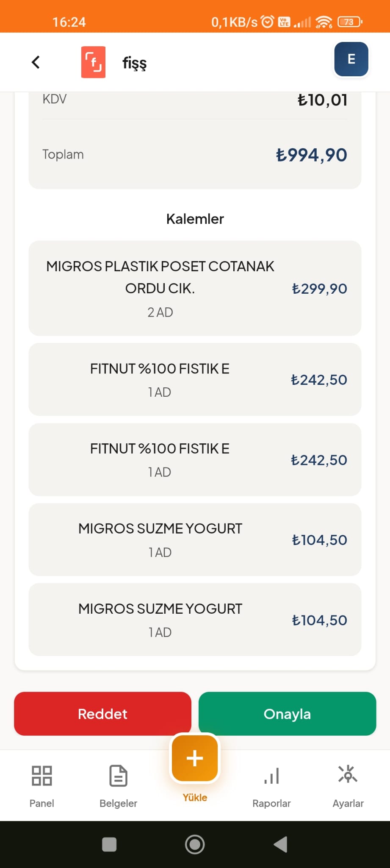Image resolution: width=390 pixels, height=868 pixels.
Task: Reject the receipt with Reddet button
Action: pos(102,714)
